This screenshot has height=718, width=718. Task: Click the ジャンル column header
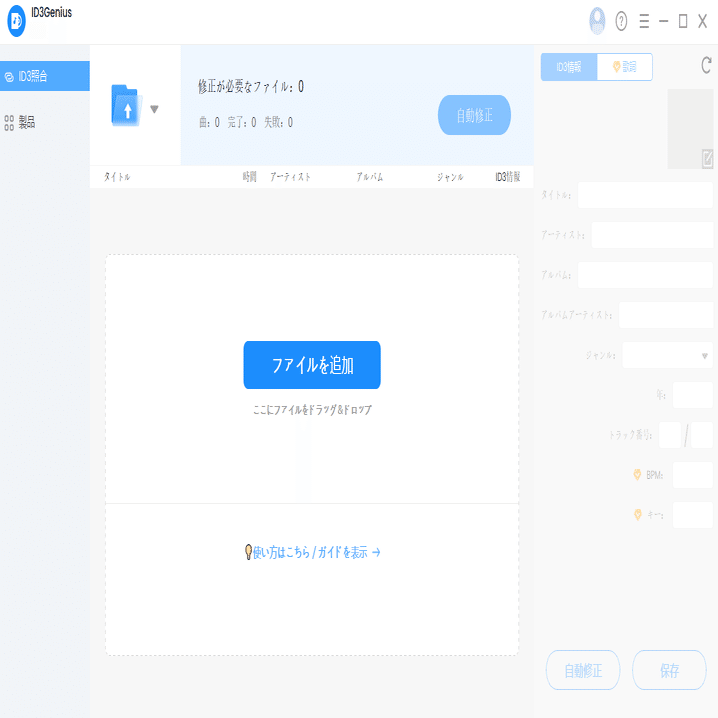(450, 177)
